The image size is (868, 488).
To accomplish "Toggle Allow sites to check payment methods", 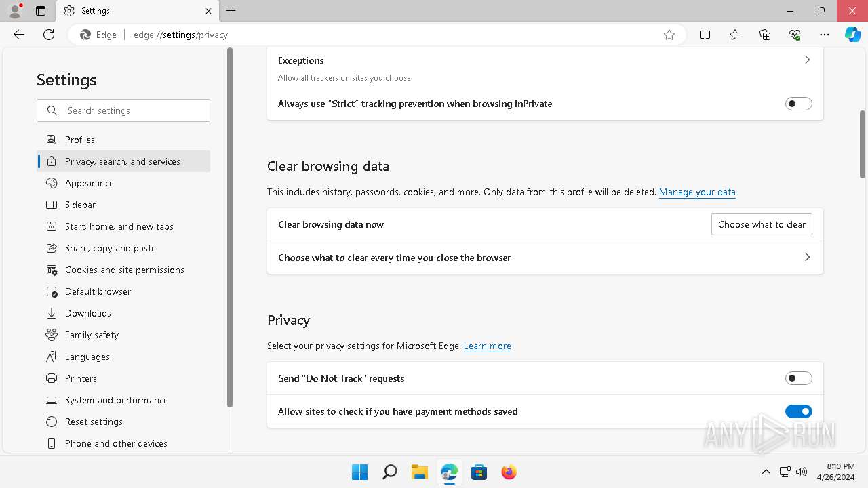I will [x=798, y=411].
